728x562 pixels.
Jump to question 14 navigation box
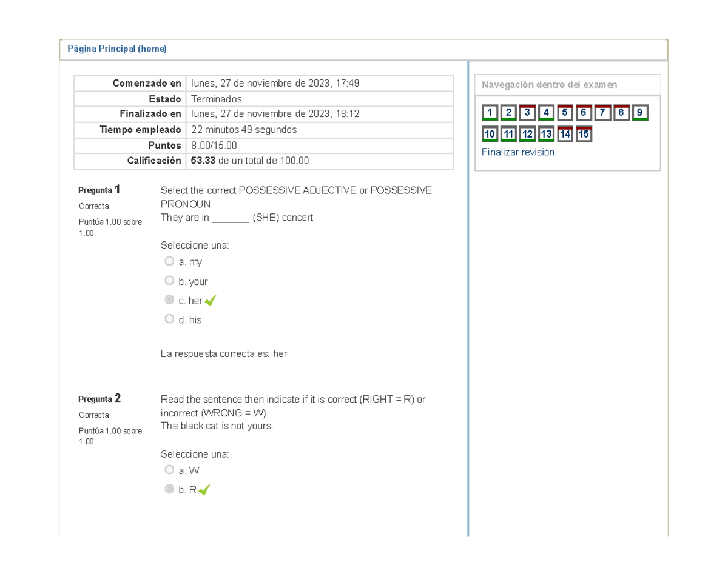[x=565, y=134]
